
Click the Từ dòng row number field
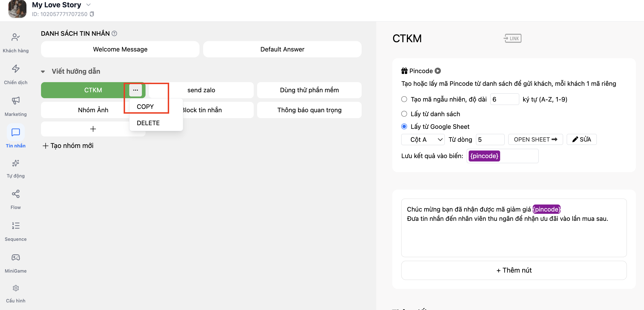pyautogui.click(x=490, y=140)
